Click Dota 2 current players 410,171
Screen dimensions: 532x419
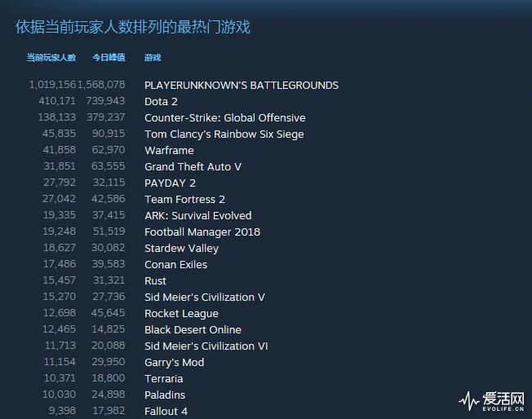[x=57, y=101]
